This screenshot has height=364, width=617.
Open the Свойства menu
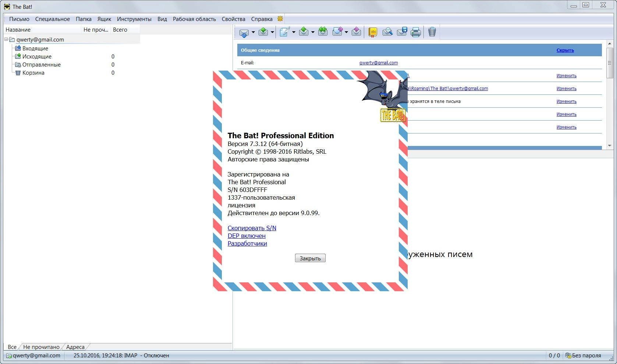tap(233, 19)
